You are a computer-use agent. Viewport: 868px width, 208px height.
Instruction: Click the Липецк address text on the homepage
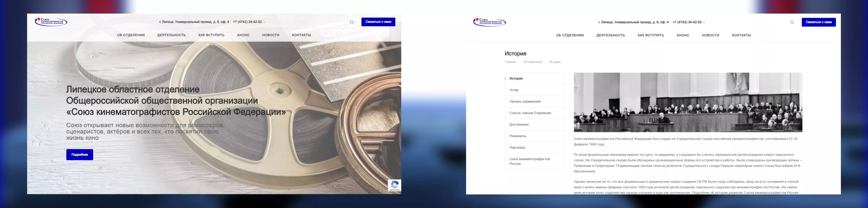194,22
